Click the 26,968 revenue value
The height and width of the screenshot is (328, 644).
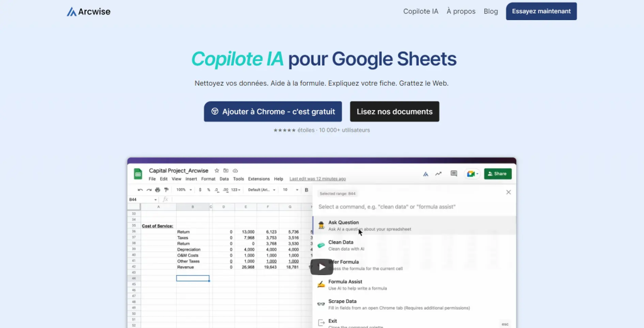coord(248,267)
